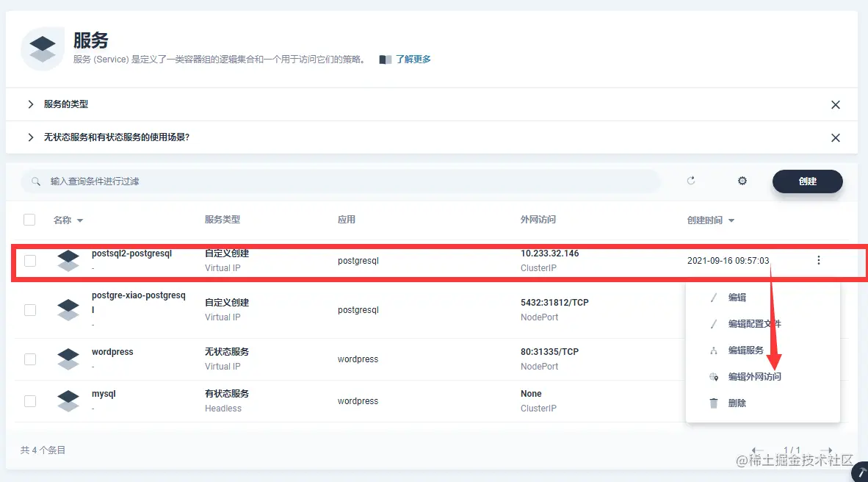868x482 pixels.
Task: Click the None external access cell
Action: pos(531,393)
